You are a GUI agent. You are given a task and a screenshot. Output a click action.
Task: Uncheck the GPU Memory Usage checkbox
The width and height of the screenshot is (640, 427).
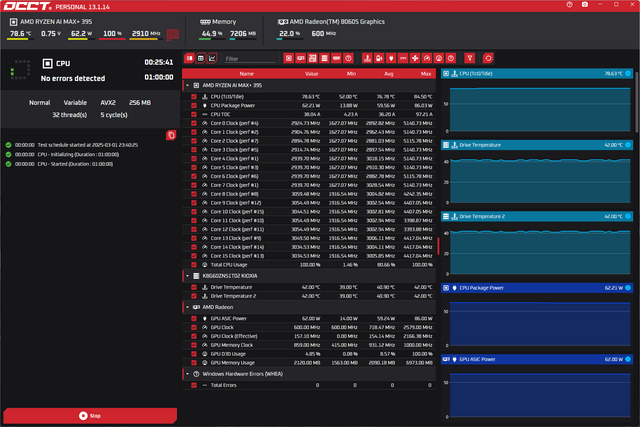(x=194, y=363)
